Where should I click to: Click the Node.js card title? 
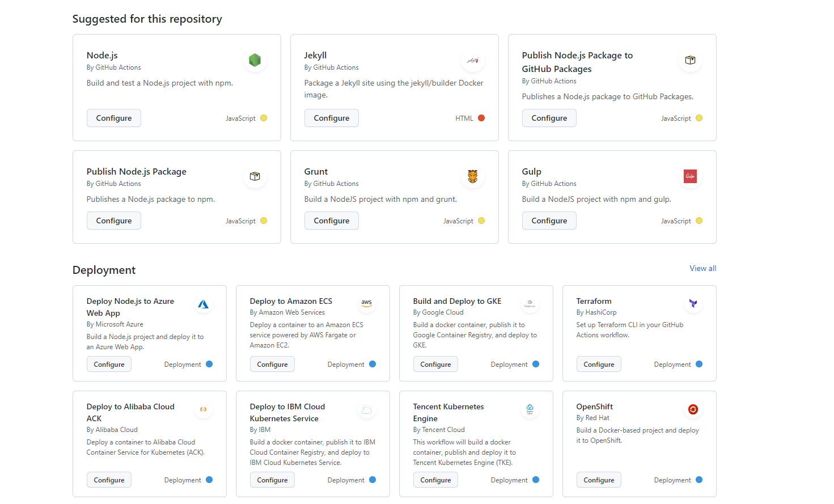(x=102, y=55)
